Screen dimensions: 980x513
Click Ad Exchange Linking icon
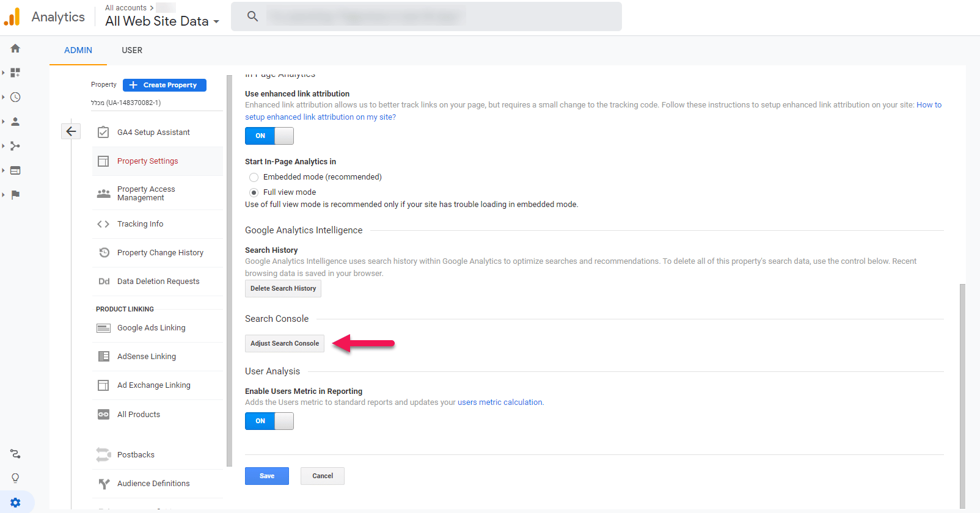[x=103, y=385]
